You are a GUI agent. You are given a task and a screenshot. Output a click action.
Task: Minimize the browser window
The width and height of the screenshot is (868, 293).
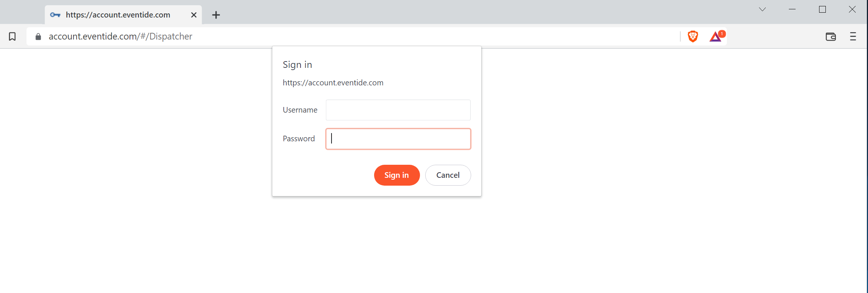click(x=792, y=9)
